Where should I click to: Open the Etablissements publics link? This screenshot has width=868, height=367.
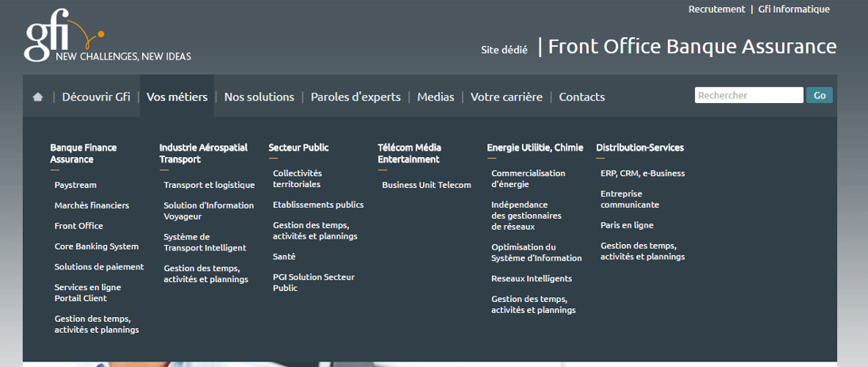pos(318,205)
